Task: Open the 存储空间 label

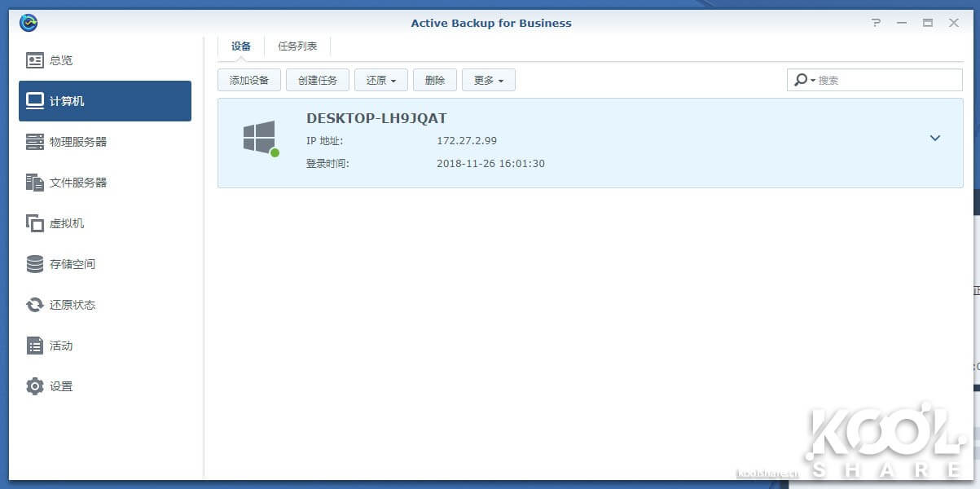Action: (73, 264)
